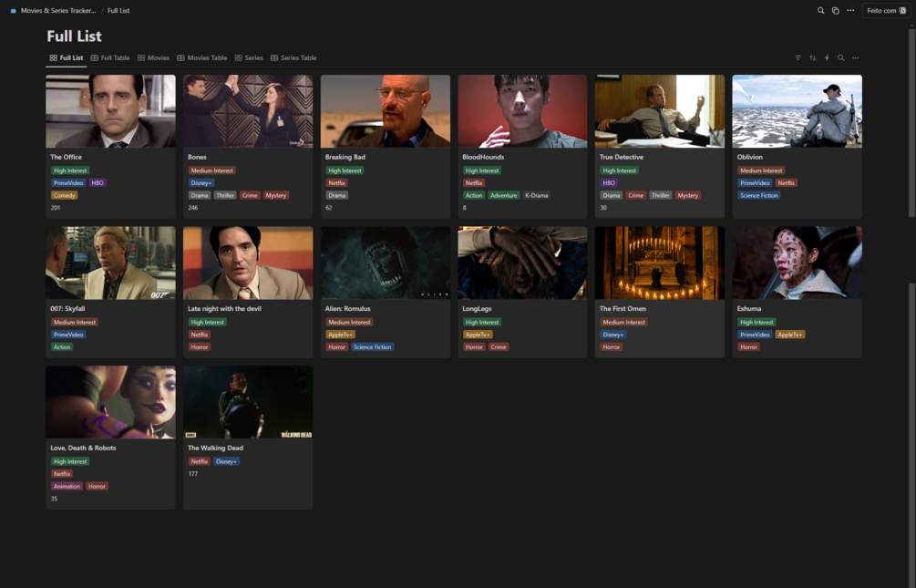Open the BloodHounds card image
The width and height of the screenshot is (916, 588).
[522, 111]
